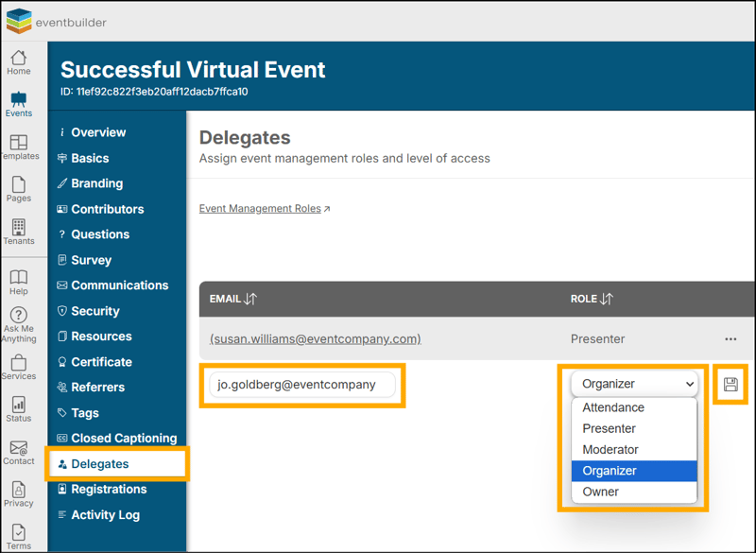Image resolution: width=756 pixels, height=553 pixels.
Task: Collapse the Organizer role dropdown
Action: 634,384
